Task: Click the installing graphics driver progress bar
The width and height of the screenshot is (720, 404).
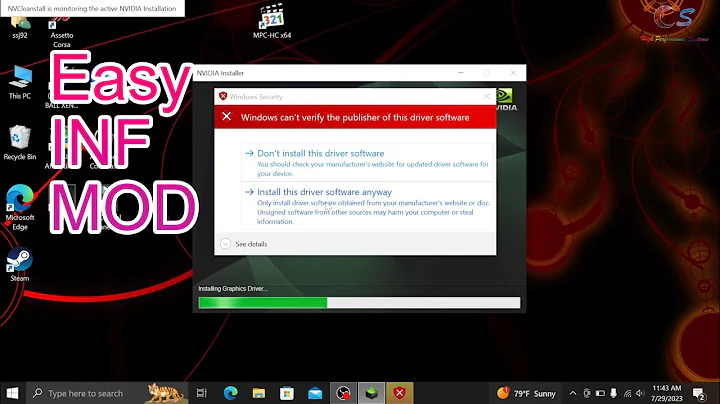Action: point(359,303)
